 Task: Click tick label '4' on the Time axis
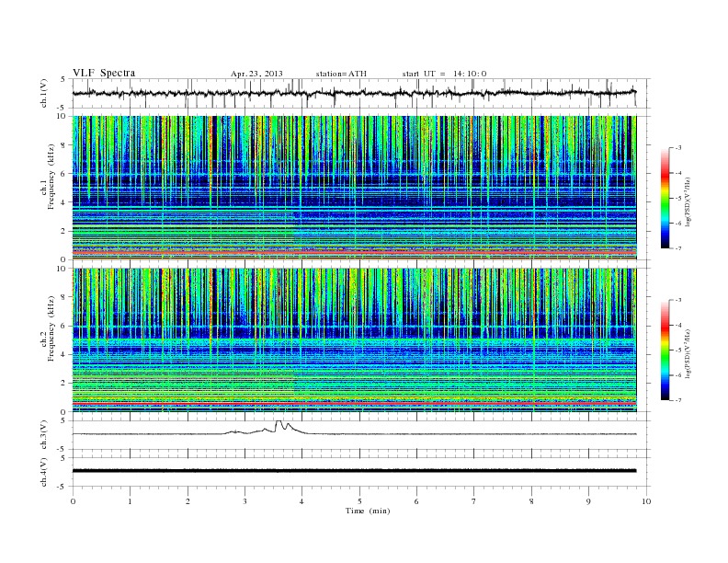tap(302, 501)
